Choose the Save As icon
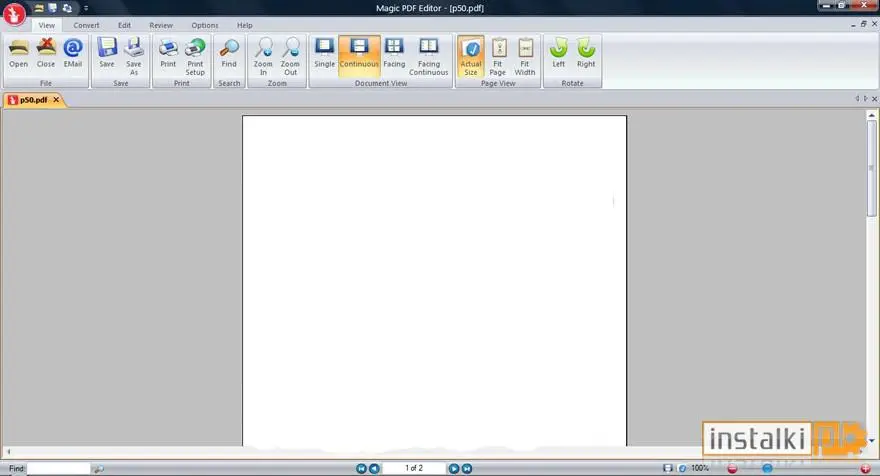This screenshot has height=476, width=880. (x=134, y=56)
